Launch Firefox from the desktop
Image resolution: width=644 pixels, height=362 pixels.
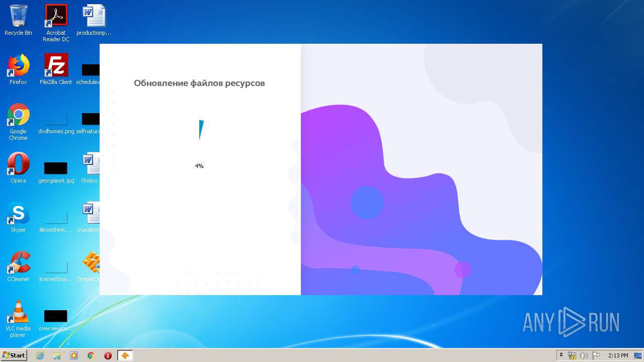click(x=18, y=70)
